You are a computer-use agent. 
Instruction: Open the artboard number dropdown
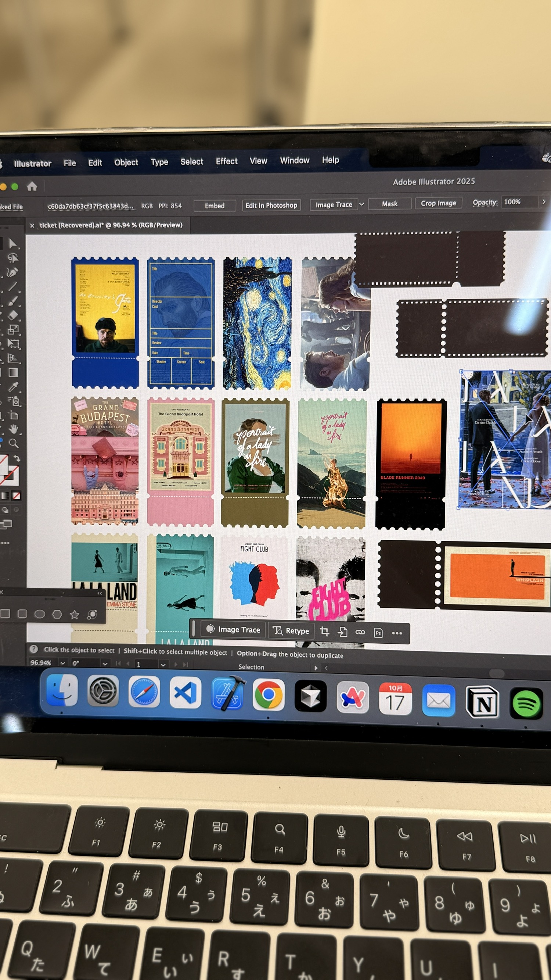pos(163,665)
